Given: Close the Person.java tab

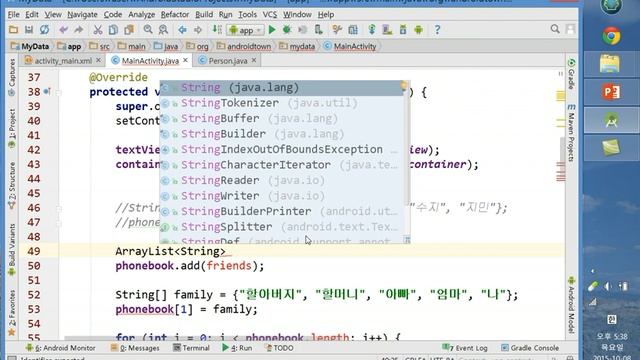Looking at the screenshot, I should pyautogui.click(x=254, y=60).
